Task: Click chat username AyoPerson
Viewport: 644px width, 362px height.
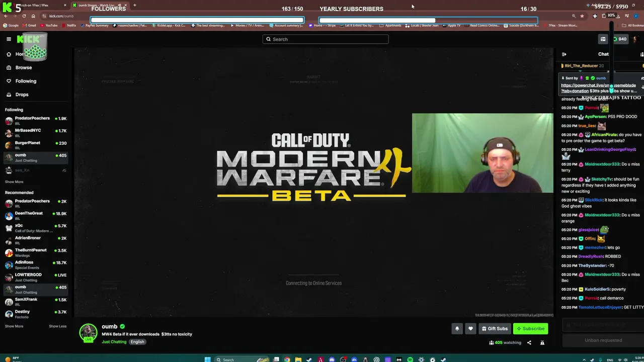Action: (x=596, y=117)
